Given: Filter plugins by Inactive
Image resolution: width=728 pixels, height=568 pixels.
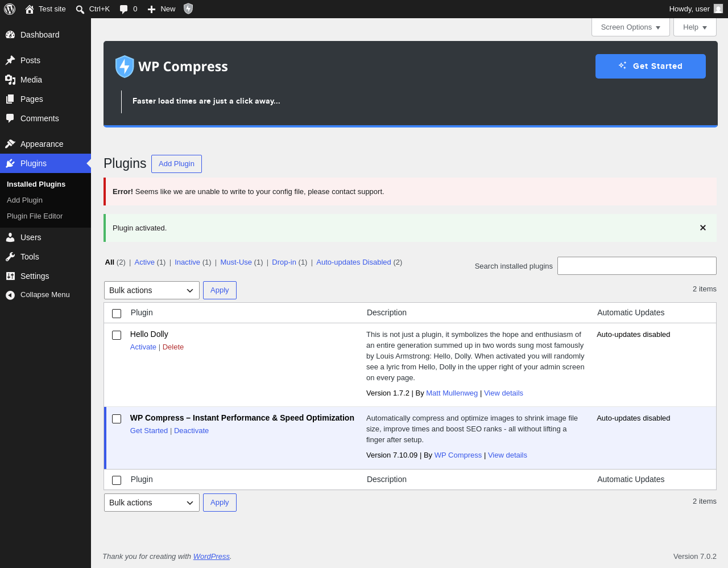Looking at the screenshot, I should click(187, 262).
